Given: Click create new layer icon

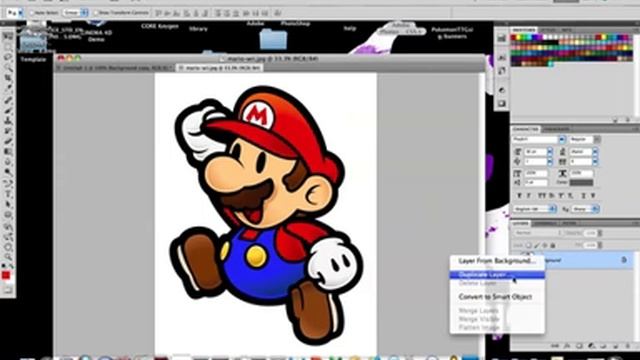Looking at the screenshot, I should click(615, 346).
